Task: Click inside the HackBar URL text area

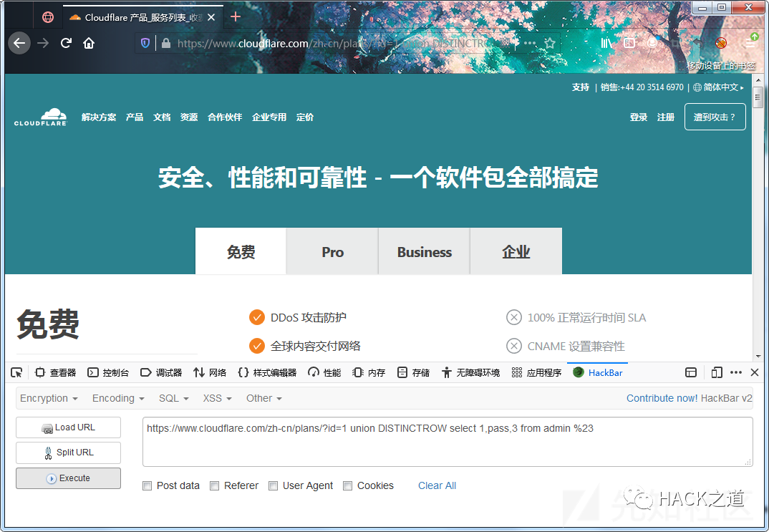Action: point(448,442)
